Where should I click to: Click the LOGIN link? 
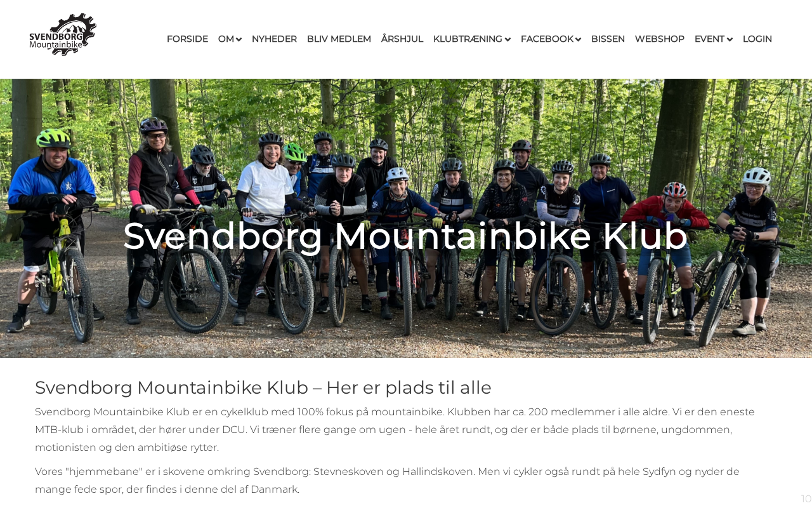pyautogui.click(x=757, y=39)
